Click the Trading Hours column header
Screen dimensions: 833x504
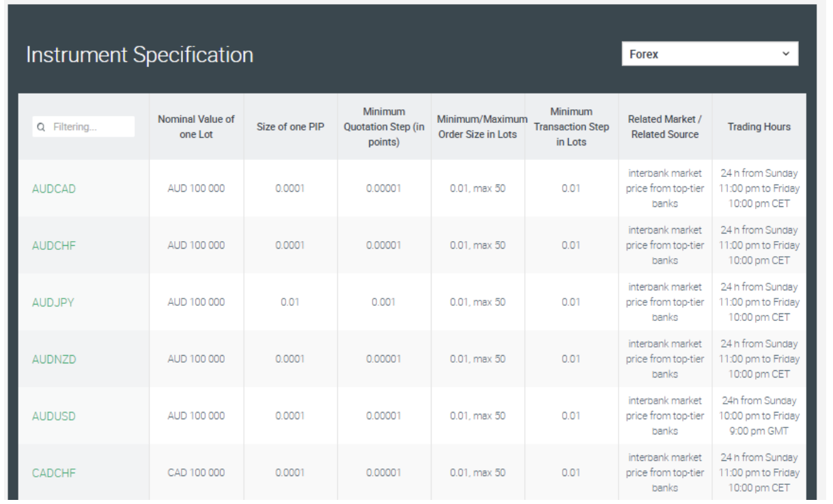[759, 127]
